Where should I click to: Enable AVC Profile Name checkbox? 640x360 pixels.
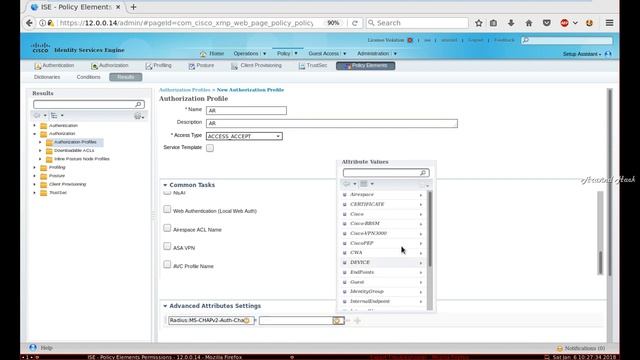(167, 264)
